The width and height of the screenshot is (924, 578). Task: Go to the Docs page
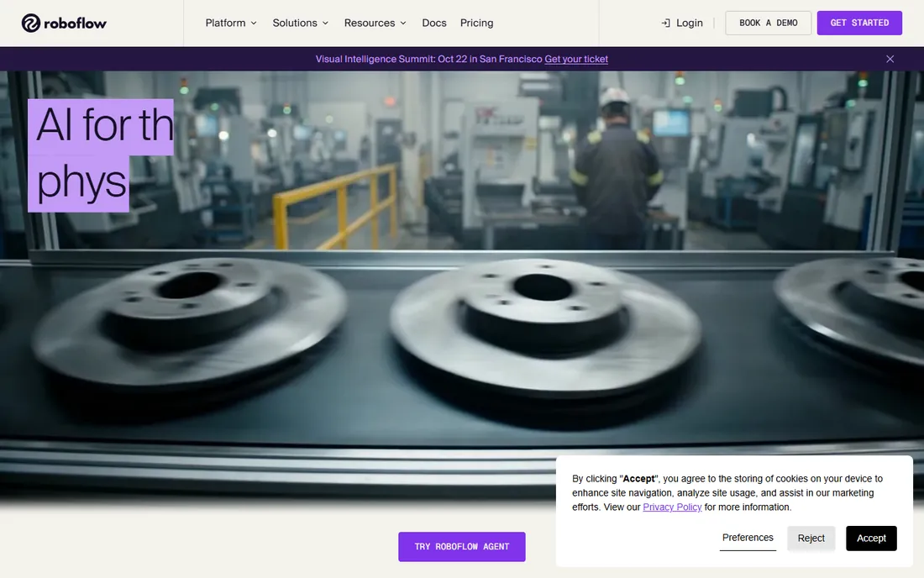pyautogui.click(x=434, y=23)
